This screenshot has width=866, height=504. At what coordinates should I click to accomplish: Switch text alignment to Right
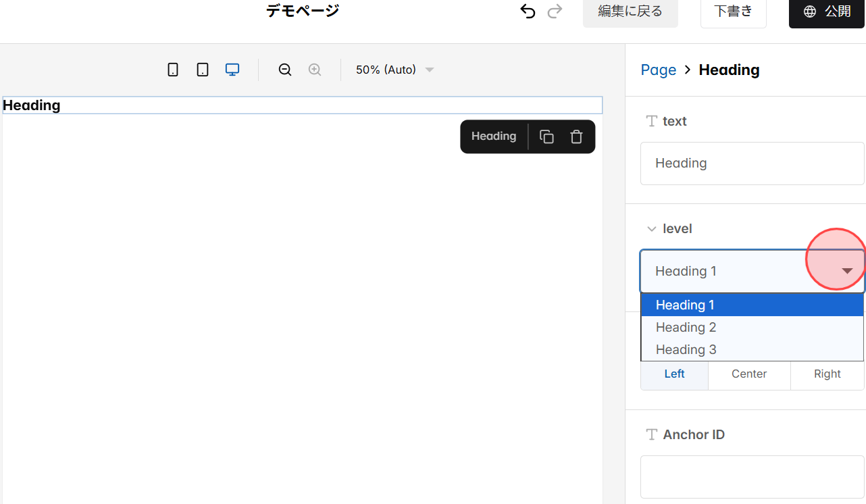tap(827, 374)
